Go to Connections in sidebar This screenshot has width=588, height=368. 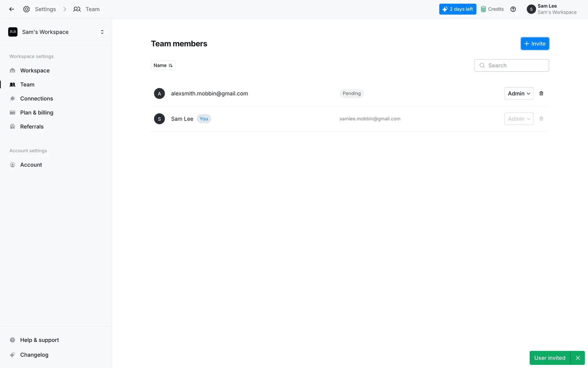36,98
